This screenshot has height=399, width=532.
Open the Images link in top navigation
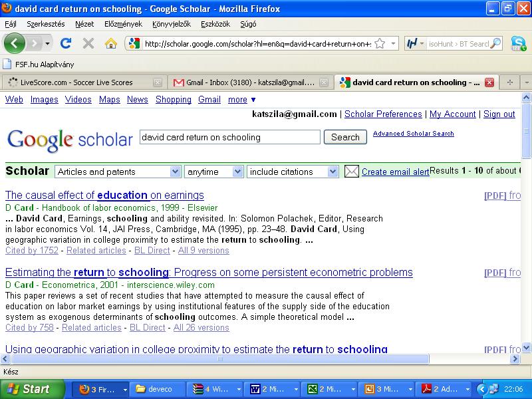coord(44,99)
